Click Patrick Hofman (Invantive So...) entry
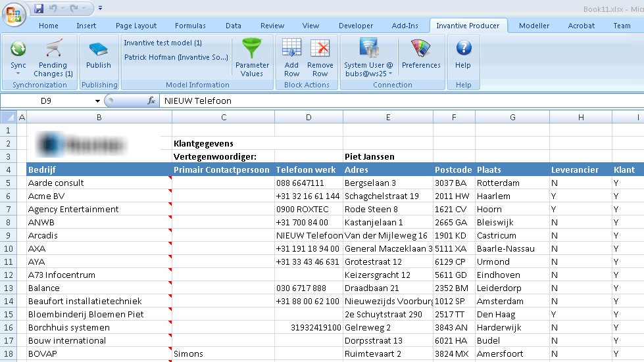Image resolution: width=644 pixels, height=362 pixels. coord(176,57)
